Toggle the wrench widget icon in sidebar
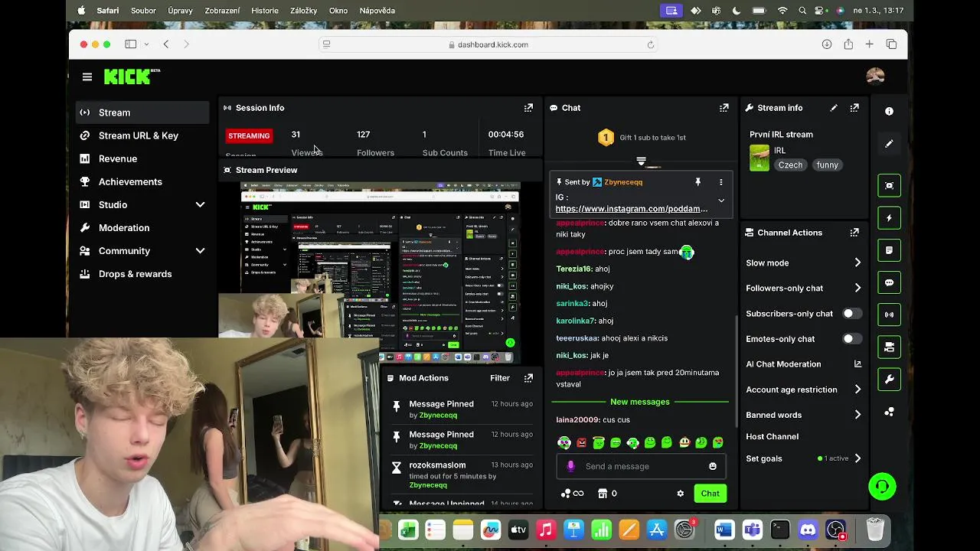 tap(889, 380)
